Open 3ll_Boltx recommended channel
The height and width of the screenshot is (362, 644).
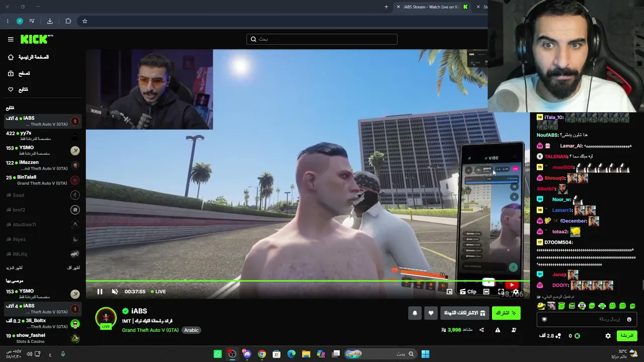pos(42,323)
